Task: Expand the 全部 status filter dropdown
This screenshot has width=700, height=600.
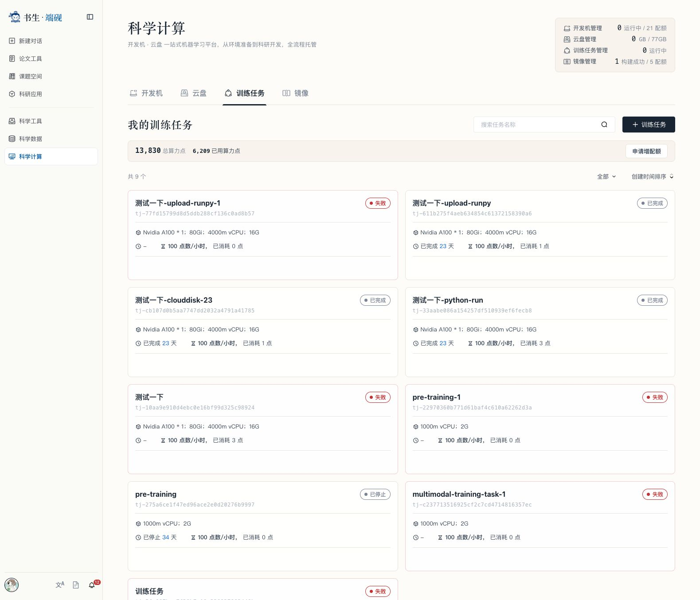Action: 606,176
